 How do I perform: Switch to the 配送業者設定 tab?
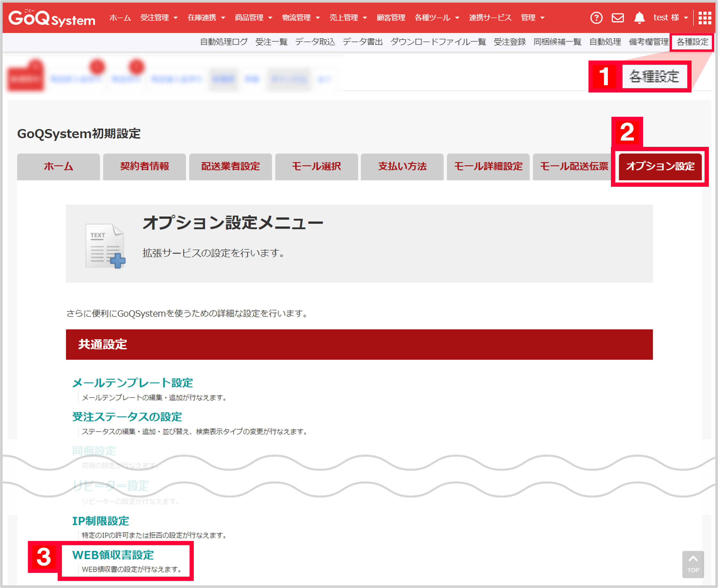pyautogui.click(x=230, y=167)
